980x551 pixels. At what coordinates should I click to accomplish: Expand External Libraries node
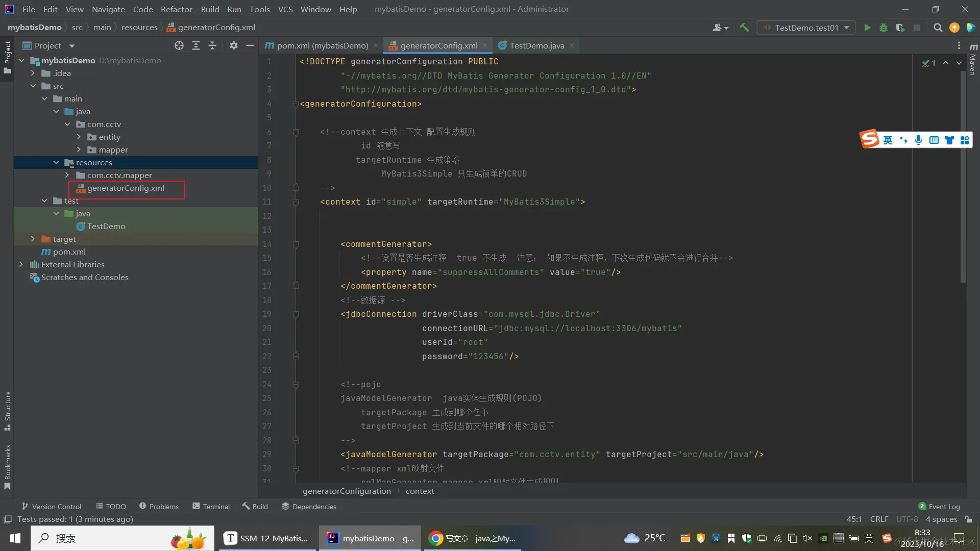point(21,264)
